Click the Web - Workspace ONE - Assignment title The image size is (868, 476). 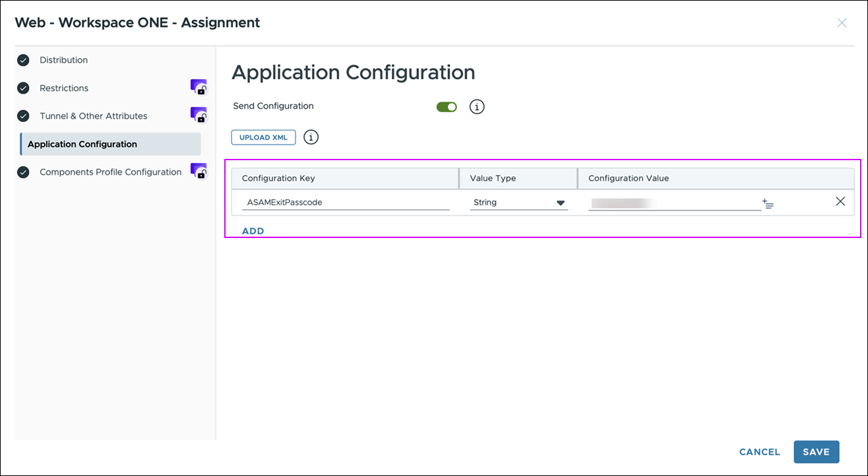(137, 22)
